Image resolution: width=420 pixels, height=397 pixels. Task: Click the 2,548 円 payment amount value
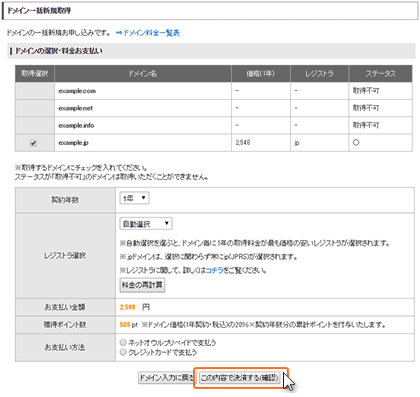pos(135,307)
